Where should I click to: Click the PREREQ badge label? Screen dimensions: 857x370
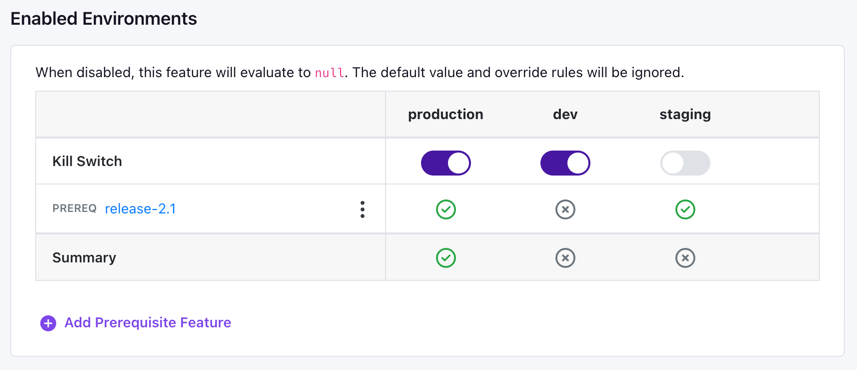[74, 209]
